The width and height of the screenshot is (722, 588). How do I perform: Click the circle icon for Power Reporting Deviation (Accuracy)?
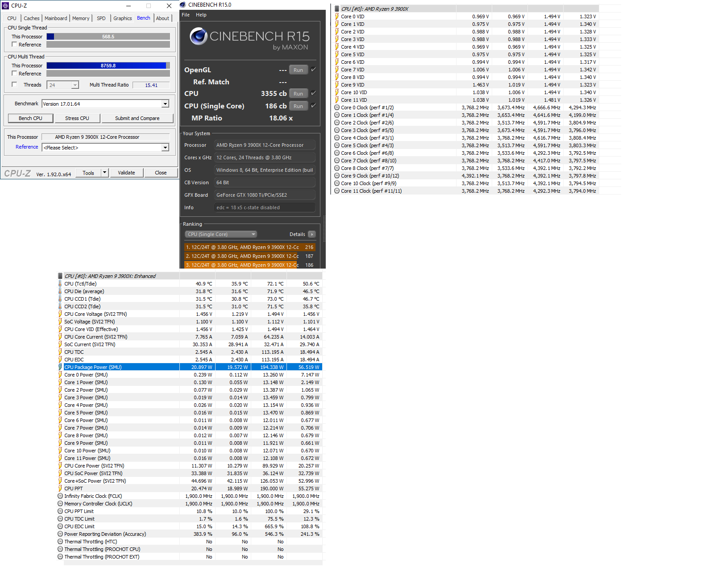(x=60, y=534)
